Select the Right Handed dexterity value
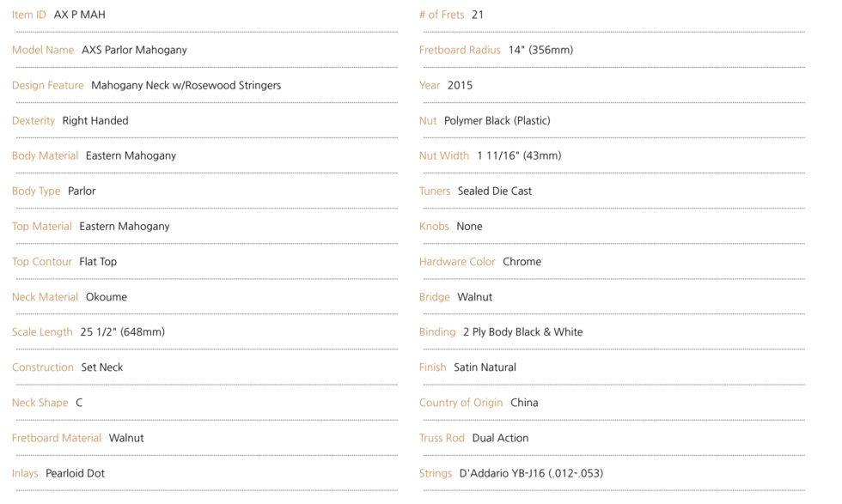Image resolution: width=842 pixels, height=504 pixels. click(x=95, y=121)
